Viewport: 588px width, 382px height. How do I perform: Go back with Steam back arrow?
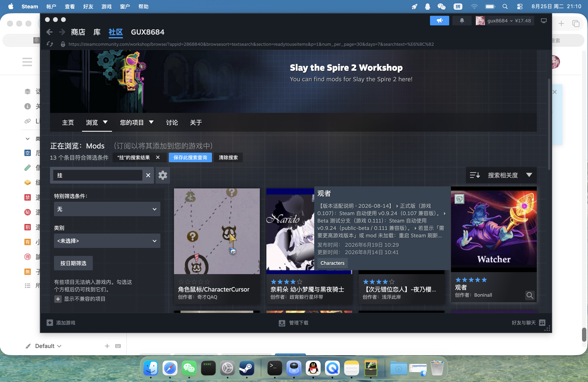click(x=49, y=32)
